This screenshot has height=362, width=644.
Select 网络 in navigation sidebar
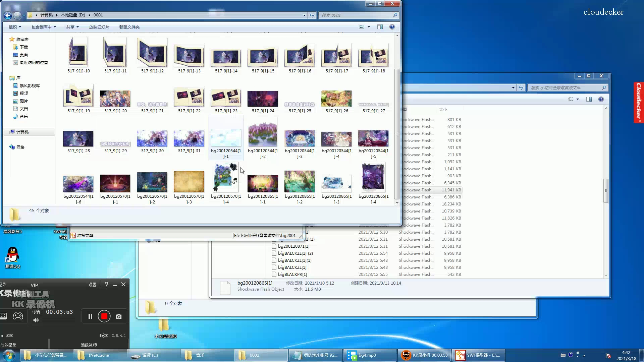(20, 147)
